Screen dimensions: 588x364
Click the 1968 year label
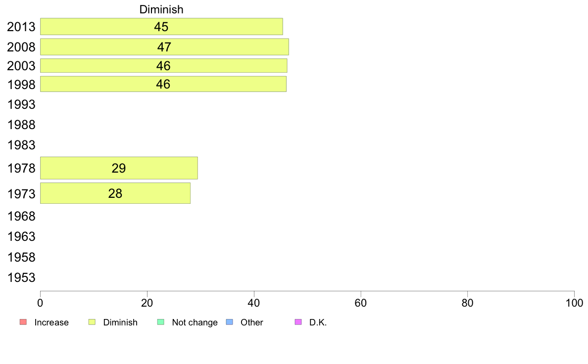tap(21, 216)
